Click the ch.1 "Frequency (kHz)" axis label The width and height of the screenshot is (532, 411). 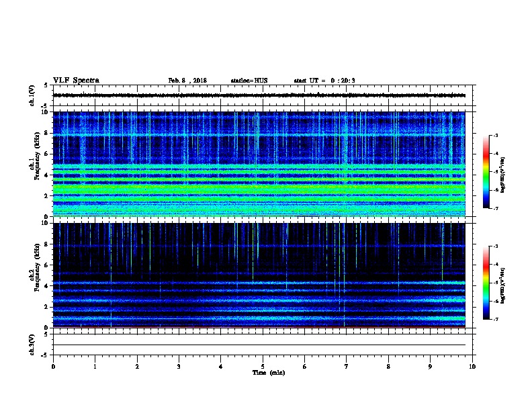pos(37,156)
